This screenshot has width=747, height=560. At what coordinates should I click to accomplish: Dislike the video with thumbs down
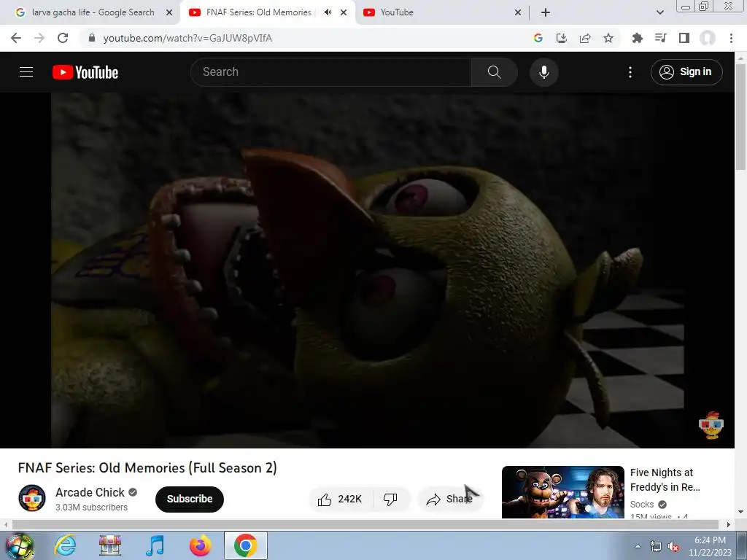coord(391,499)
